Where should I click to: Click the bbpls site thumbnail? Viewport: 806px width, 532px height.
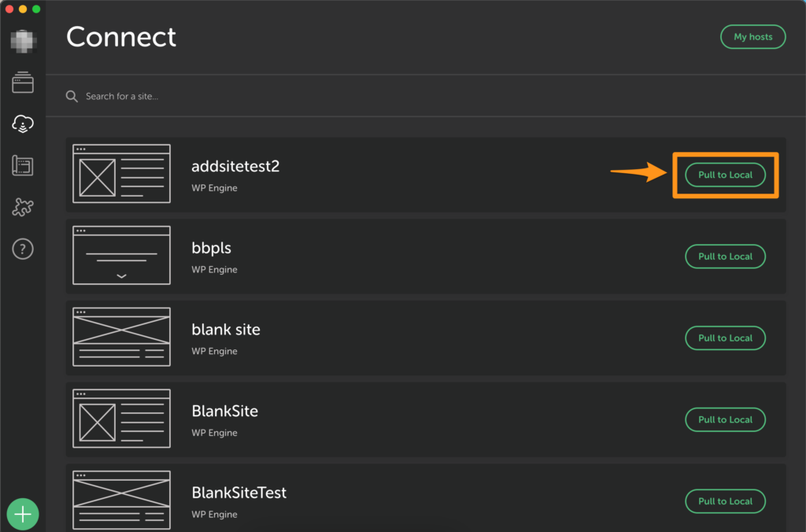[121, 256]
